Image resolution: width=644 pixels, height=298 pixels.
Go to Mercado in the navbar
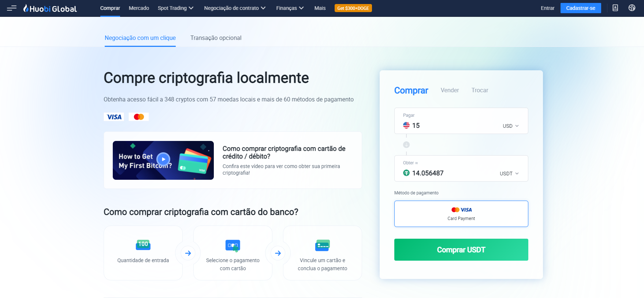click(x=139, y=8)
